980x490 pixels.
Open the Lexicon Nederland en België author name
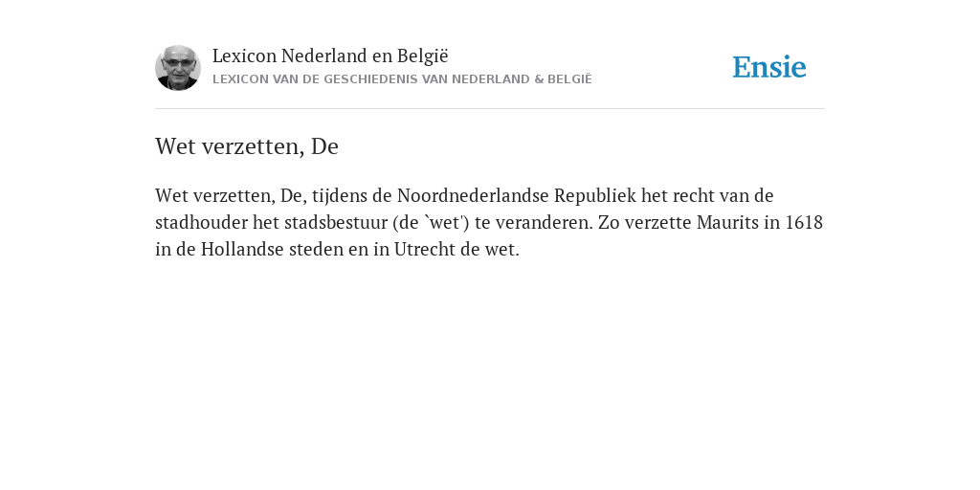tap(330, 56)
